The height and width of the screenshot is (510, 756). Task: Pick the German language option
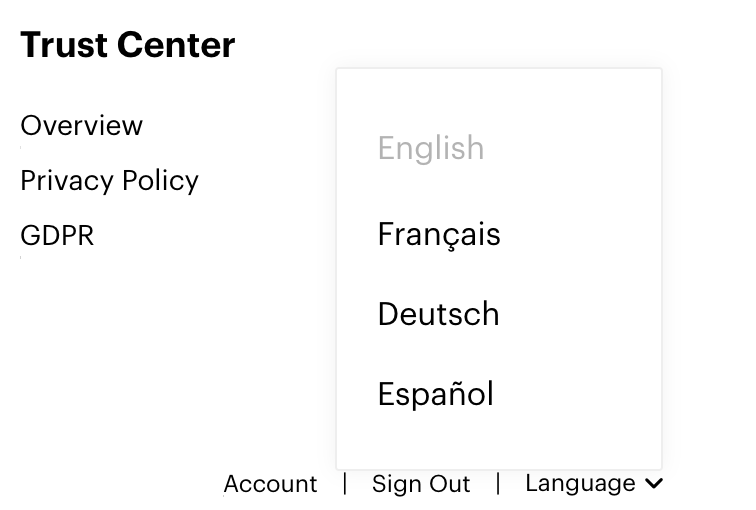(x=438, y=314)
